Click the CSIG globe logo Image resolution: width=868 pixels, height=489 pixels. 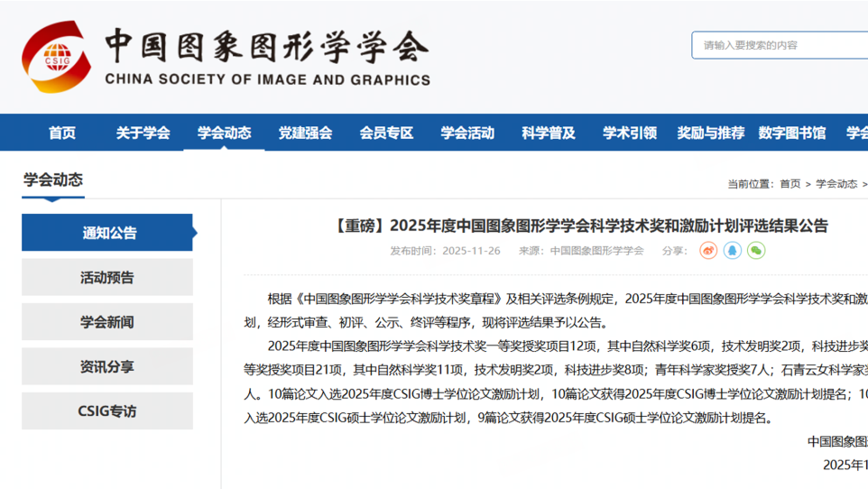57,57
